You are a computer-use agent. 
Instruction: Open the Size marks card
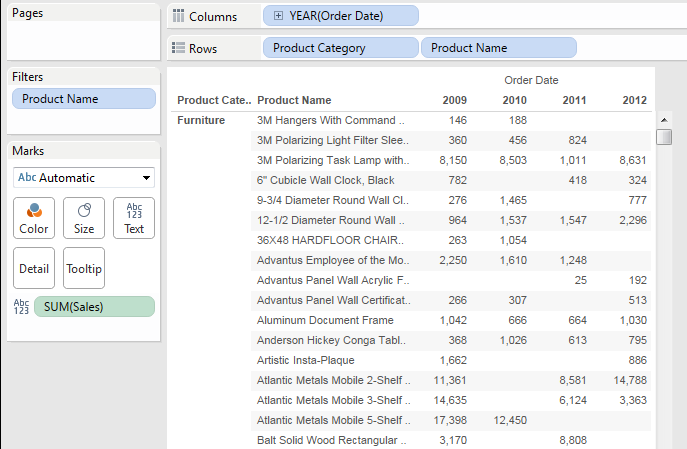(x=84, y=217)
